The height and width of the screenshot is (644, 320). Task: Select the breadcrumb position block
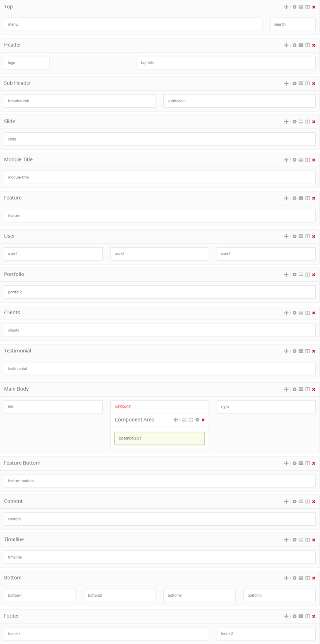(80, 101)
